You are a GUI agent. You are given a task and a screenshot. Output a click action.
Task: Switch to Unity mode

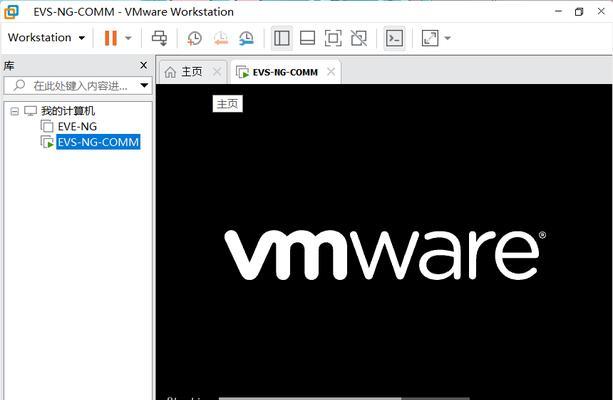click(x=358, y=38)
